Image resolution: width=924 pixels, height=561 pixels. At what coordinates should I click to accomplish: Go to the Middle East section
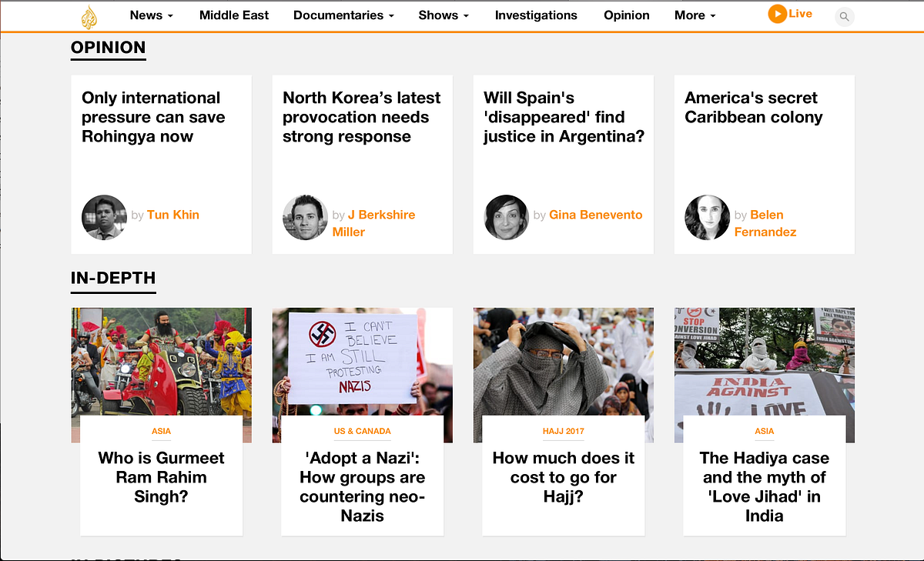(x=234, y=15)
